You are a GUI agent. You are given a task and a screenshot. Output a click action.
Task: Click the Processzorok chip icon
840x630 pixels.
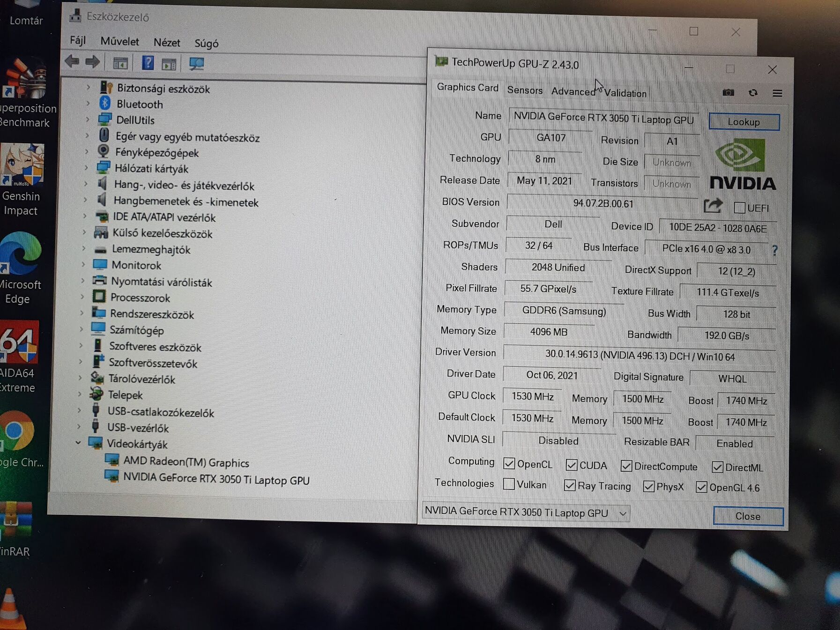[99, 297]
